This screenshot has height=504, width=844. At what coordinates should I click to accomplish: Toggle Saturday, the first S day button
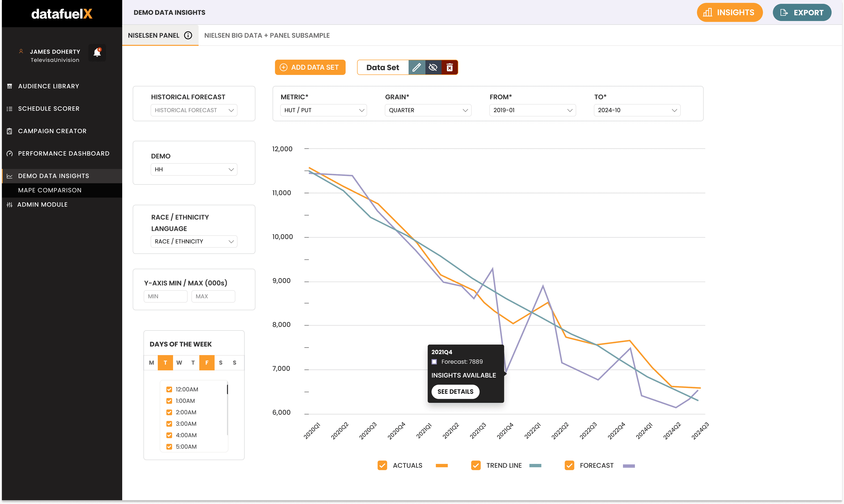(221, 363)
